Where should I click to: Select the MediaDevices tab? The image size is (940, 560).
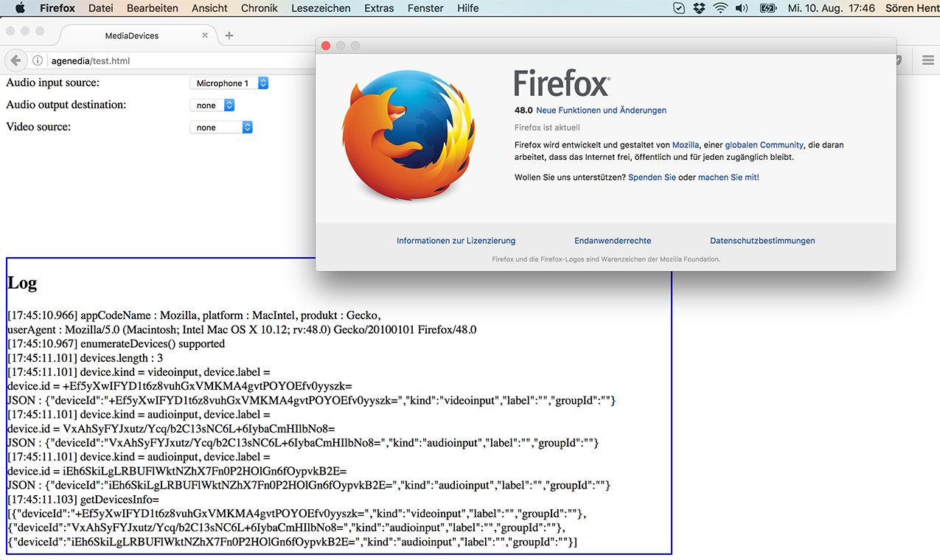pyautogui.click(x=132, y=35)
